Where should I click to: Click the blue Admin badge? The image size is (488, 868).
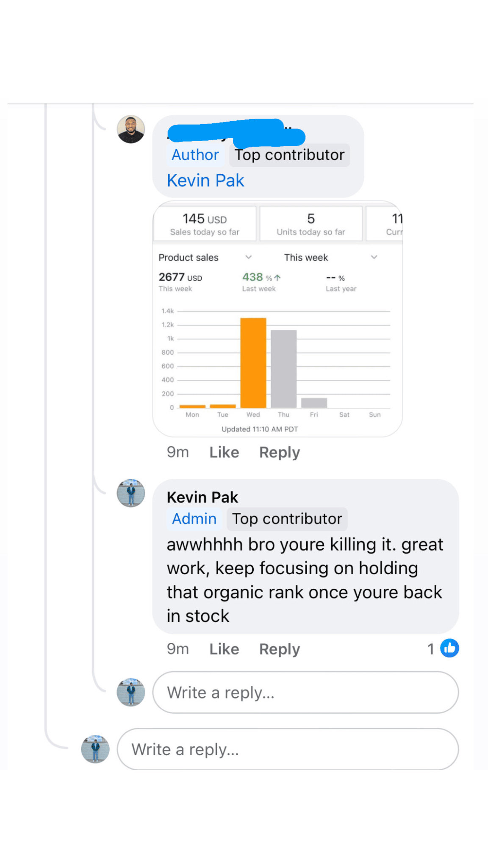click(x=194, y=519)
